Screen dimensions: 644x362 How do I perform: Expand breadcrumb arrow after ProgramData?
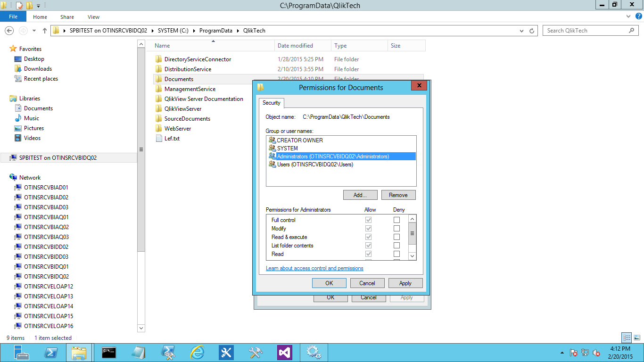coord(238,31)
